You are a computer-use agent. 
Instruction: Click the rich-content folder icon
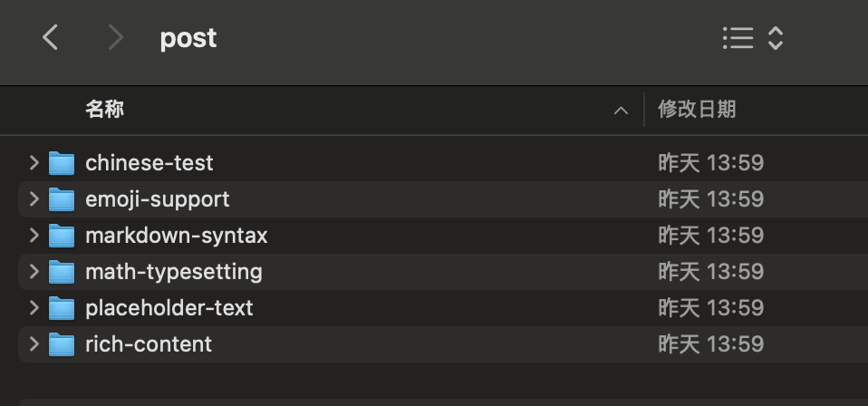[62, 344]
